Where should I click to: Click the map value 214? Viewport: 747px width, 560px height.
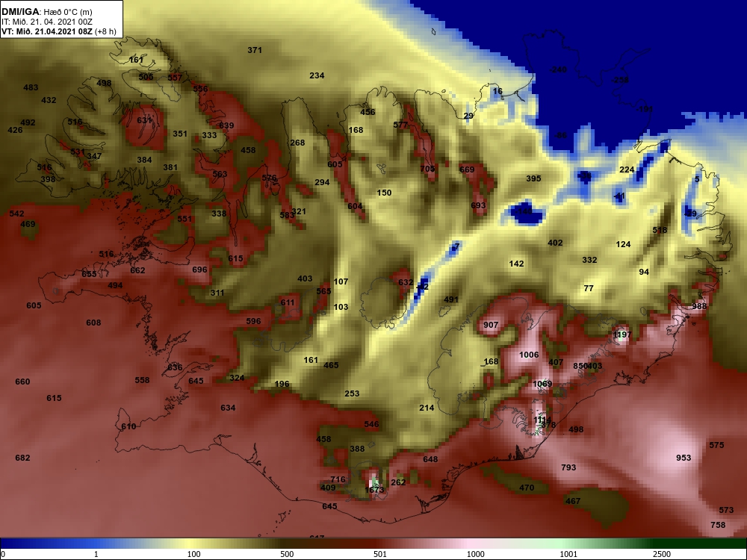pyautogui.click(x=427, y=408)
